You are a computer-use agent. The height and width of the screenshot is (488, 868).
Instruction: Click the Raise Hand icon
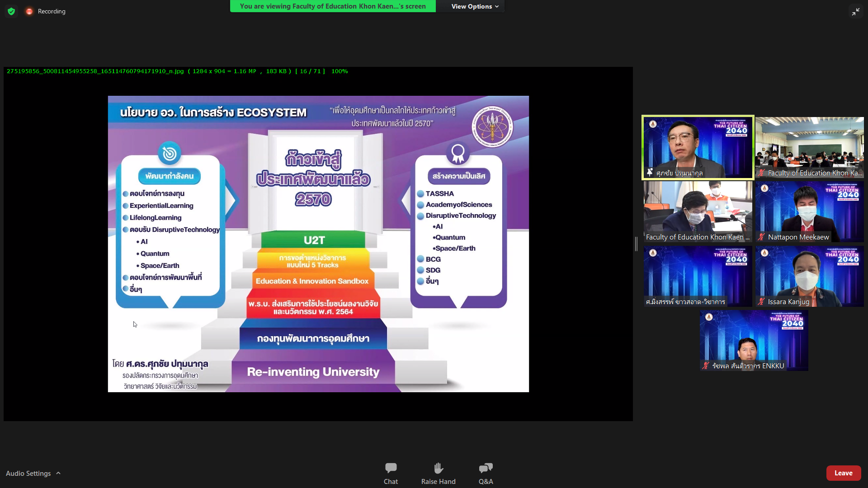(x=438, y=468)
